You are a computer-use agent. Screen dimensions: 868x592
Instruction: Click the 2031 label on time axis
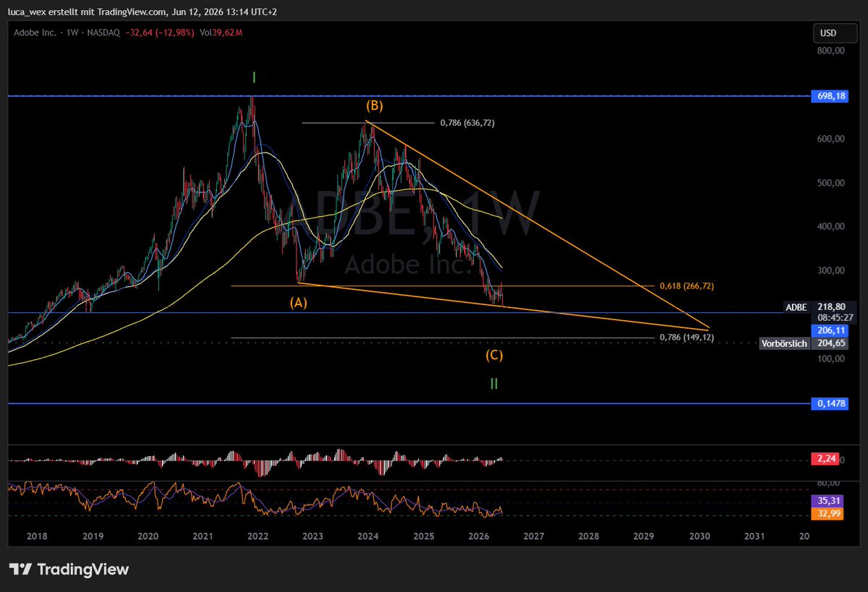tap(754, 536)
